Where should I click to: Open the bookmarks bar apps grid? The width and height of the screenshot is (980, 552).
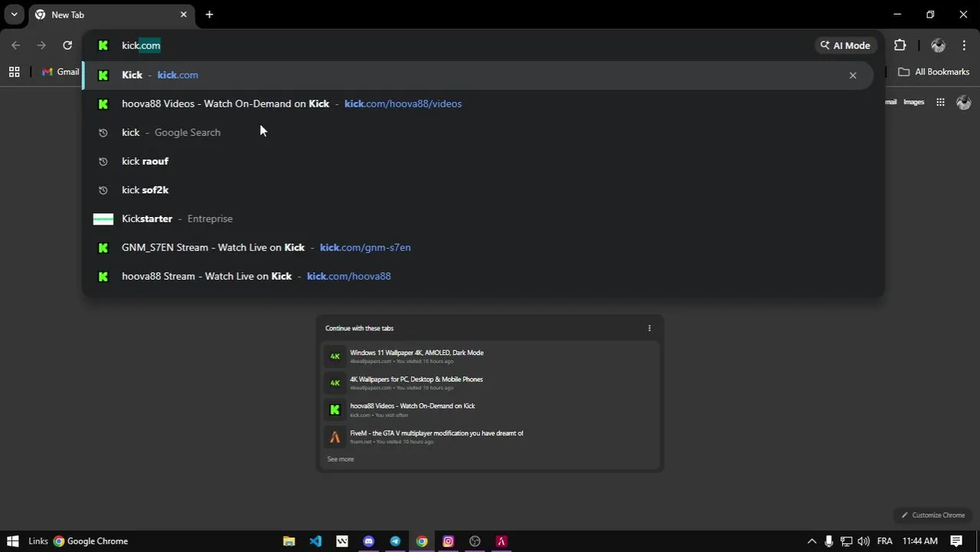14,72
